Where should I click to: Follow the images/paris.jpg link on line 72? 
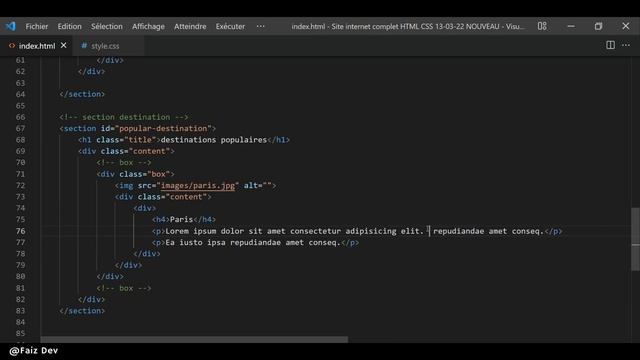coord(198,185)
